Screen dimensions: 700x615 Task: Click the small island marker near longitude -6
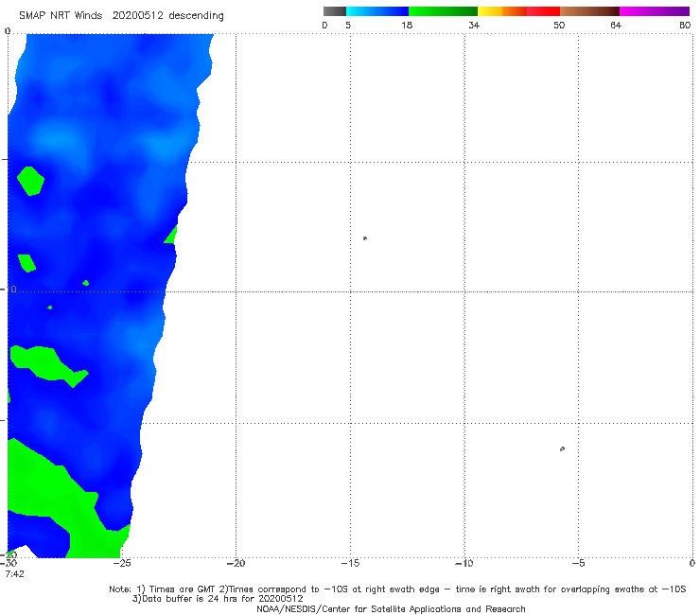coord(562,448)
